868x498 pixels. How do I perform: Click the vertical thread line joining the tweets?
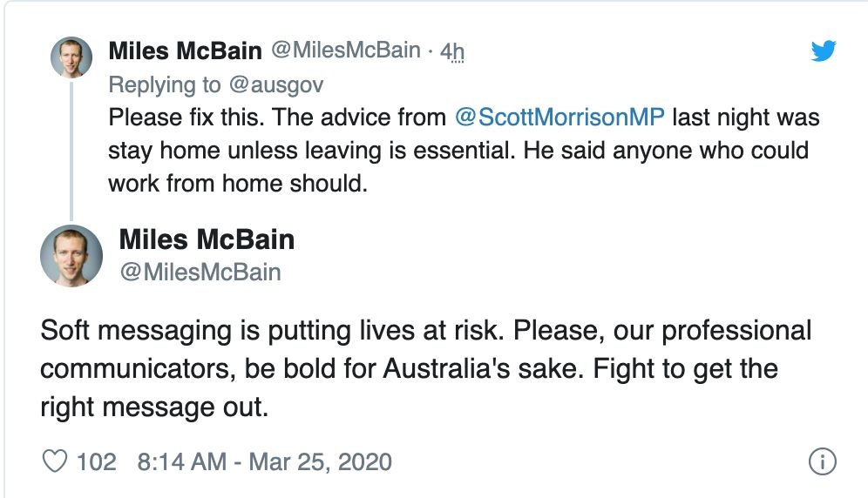(x=71, y=150)
